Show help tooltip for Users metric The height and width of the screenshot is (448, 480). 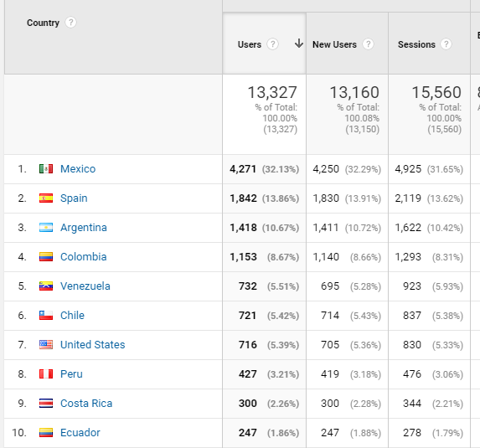click(272, 44)
